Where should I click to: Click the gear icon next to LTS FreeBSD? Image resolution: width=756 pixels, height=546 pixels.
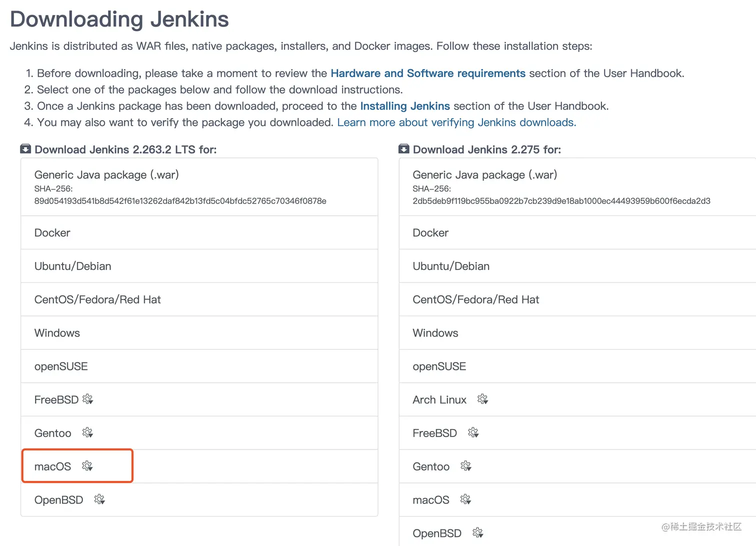tap(88, 399)
